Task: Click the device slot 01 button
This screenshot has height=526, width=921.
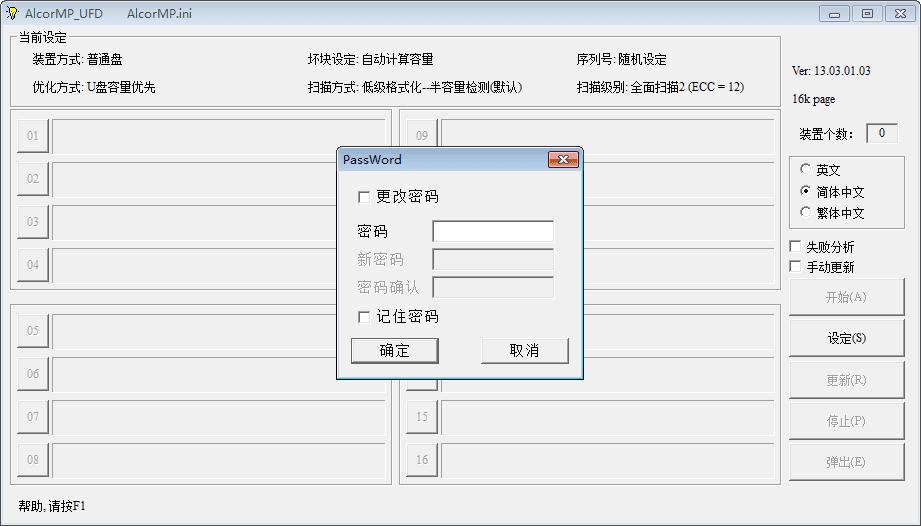Action: point(33,136)
